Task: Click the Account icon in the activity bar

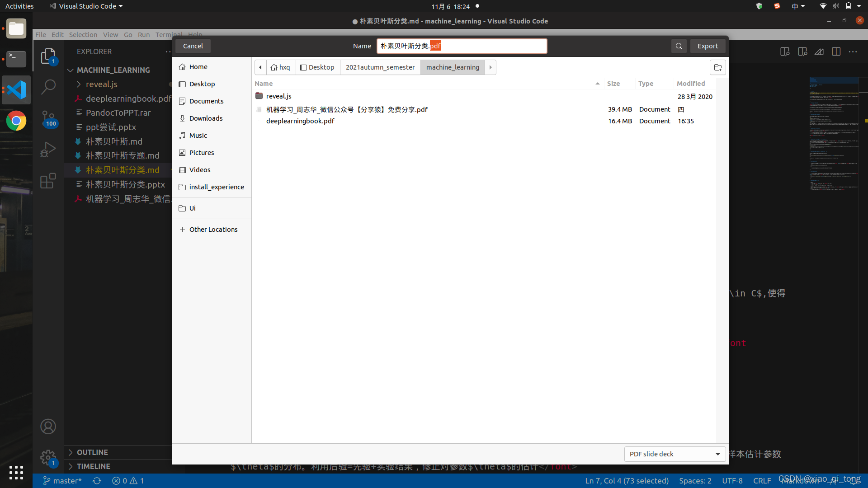Action: coord(47,426)
